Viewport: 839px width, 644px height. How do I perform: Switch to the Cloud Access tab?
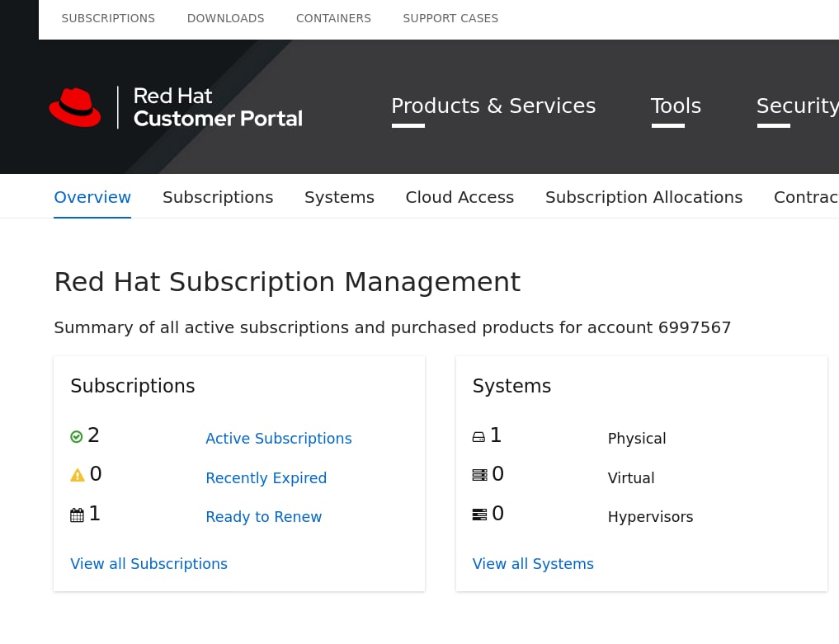[460, 197]
